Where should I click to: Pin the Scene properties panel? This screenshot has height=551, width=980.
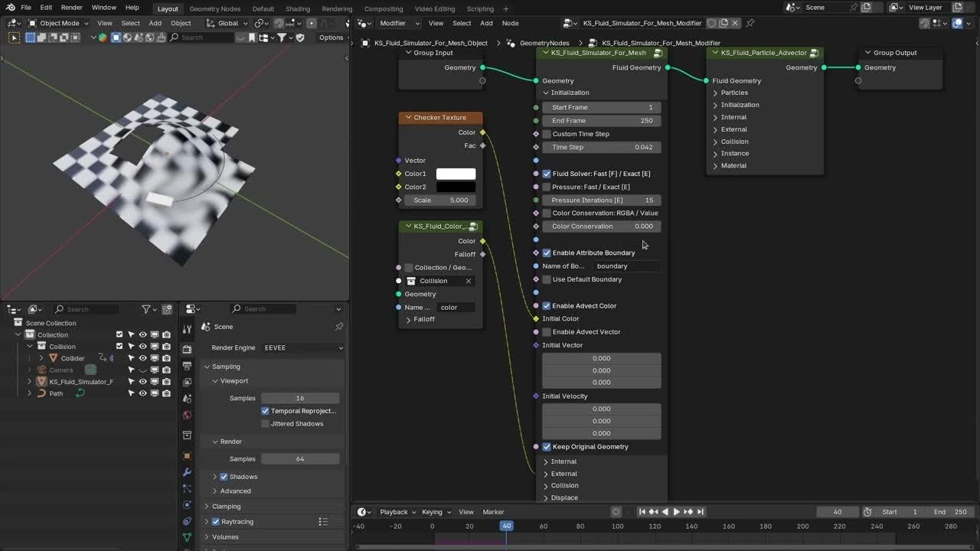pos(339,327)
